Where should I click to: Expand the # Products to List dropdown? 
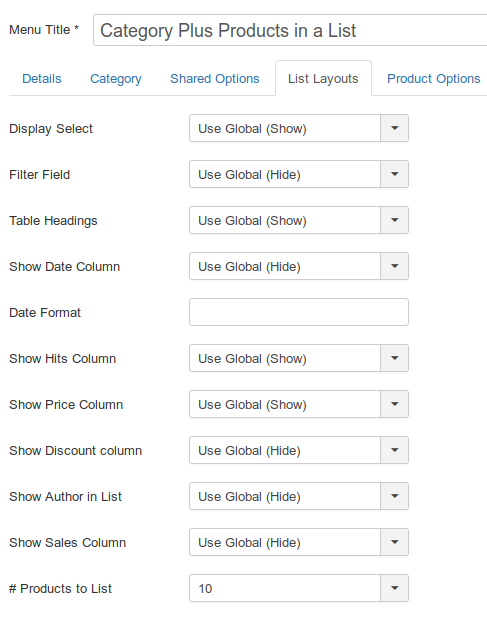[299, 588]
